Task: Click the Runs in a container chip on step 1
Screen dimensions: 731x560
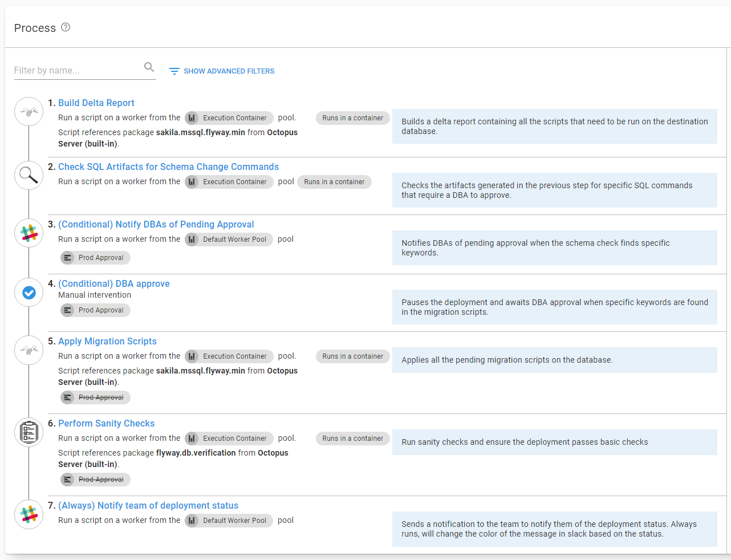Action: (x=352, y=117)
